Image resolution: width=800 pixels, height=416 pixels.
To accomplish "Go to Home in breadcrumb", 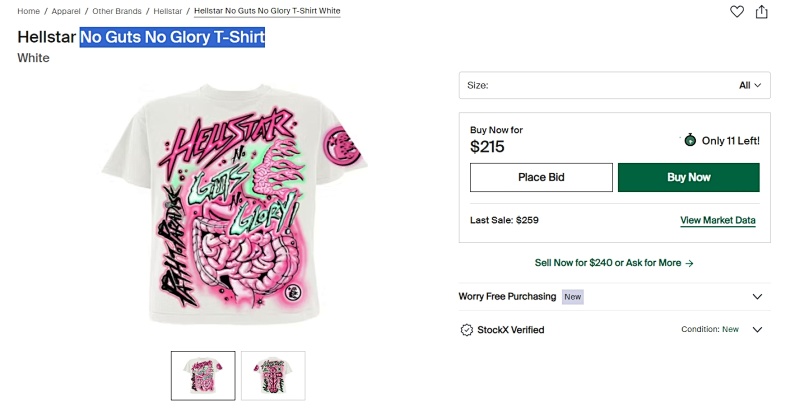I will click(x=29, y=11).
